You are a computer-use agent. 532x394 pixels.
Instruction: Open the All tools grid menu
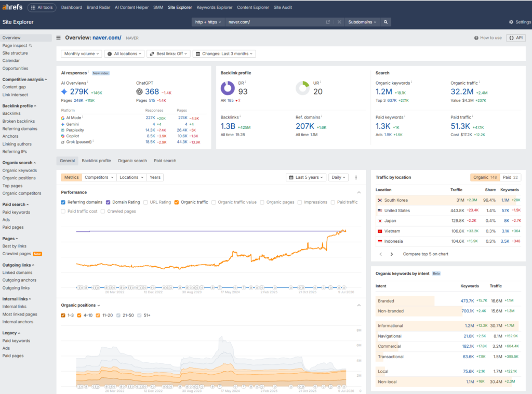[x=42, y=7]
